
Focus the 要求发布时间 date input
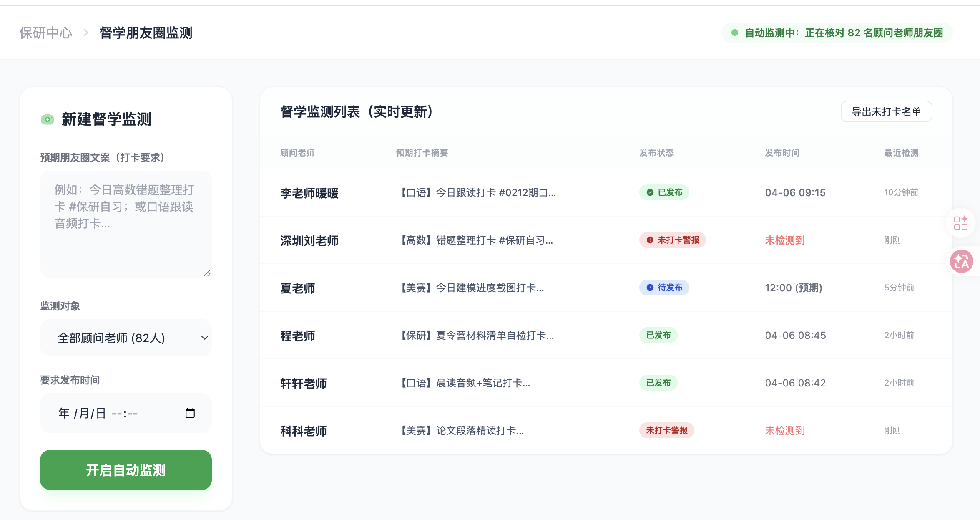tap(126, 413)
